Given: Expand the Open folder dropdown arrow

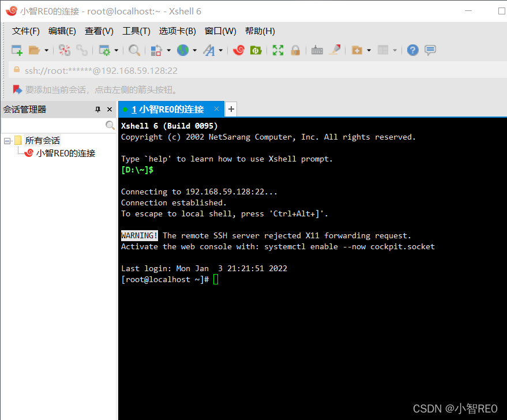Looking at the screenshot, I should [46, 50].
